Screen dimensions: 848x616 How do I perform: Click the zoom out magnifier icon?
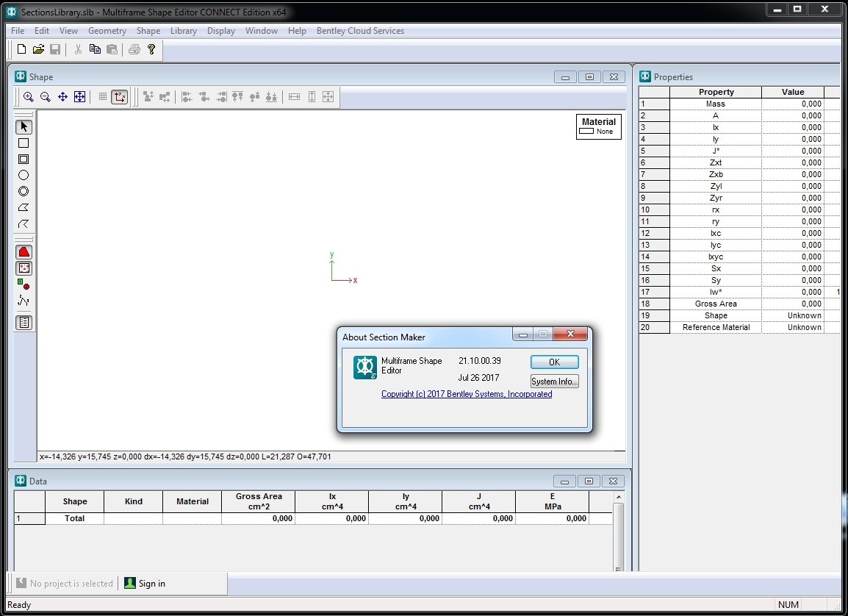[x=46, y=97]
